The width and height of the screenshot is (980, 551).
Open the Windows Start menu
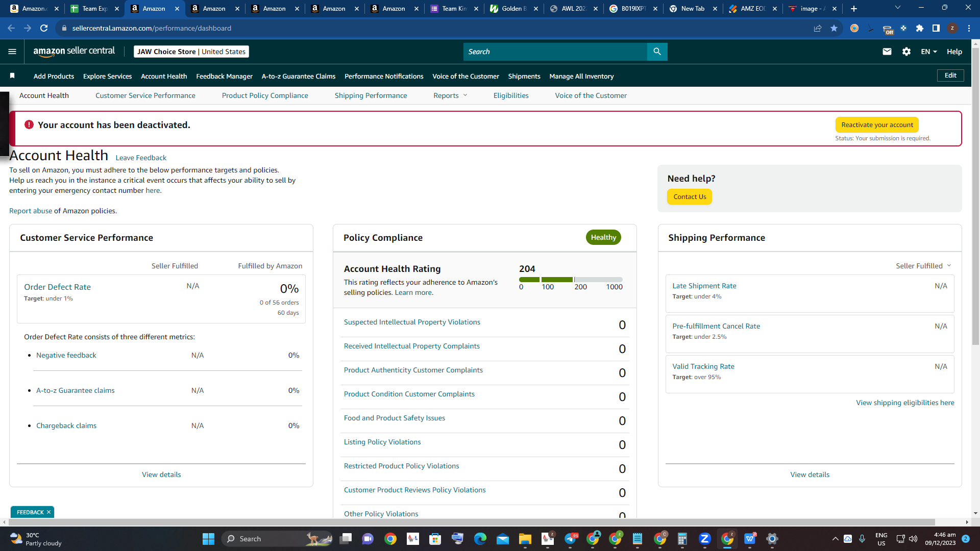click(208, 539)
